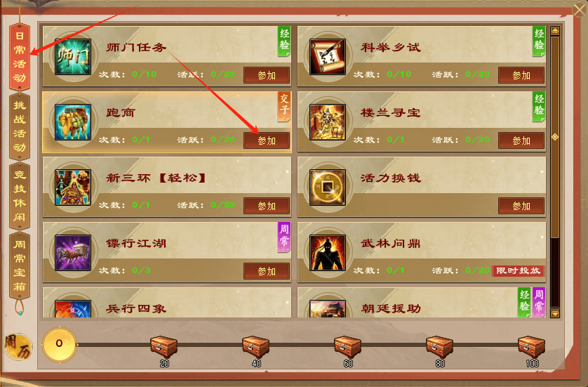The image size is (588, 387).
Task: Switch to the 竞技休闲 tab
Action: tap(20, 195)
